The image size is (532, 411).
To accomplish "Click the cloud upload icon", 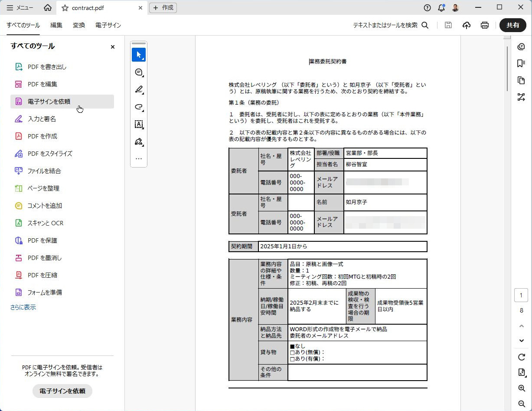I will point(467,25).
